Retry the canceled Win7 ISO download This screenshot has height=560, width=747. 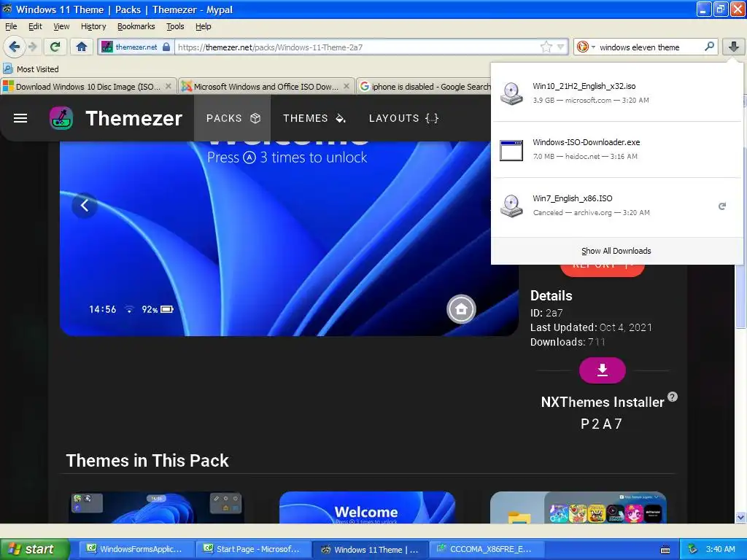pyautogui.click(x=722, y=206)
